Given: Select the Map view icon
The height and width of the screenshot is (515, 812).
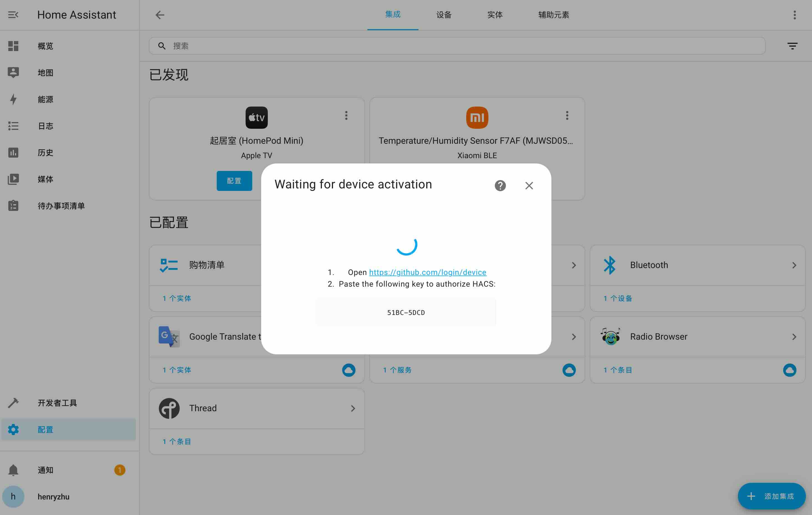Looking at the screenshot, I should pyautogui.click(x=13, y=73).
